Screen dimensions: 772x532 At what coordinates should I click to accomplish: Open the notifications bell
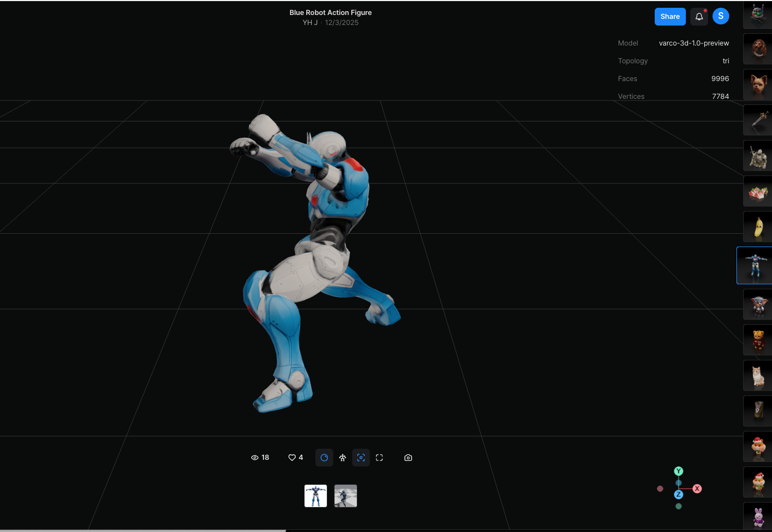pyautogui.click(x=699, y=17)
